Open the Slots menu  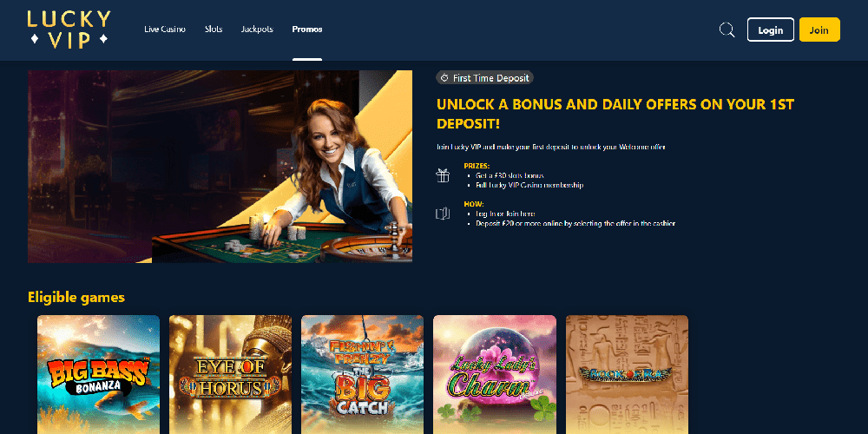coord(214,30)
